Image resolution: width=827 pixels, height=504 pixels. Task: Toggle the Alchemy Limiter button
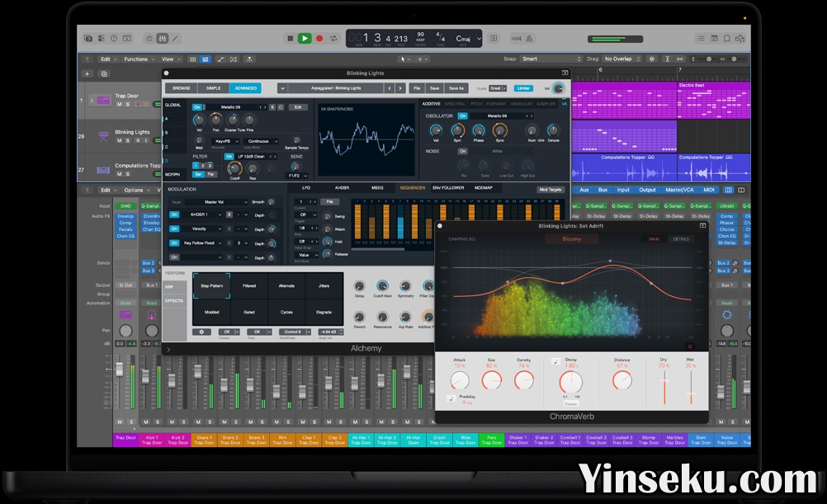[x=523, y=88]
